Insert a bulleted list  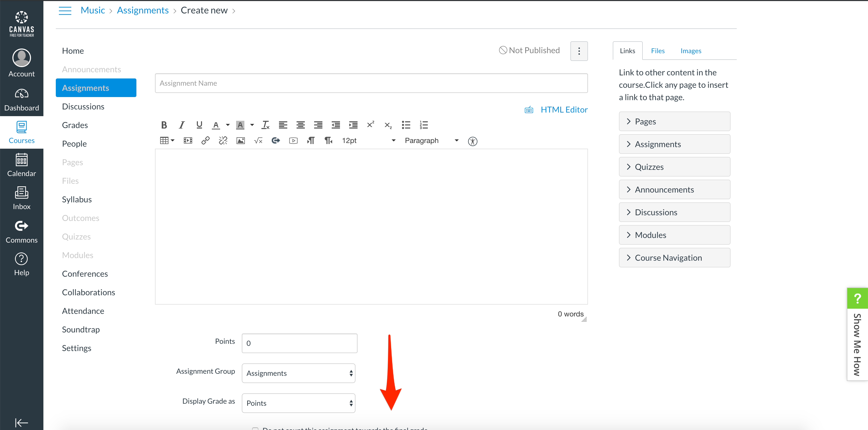tap(406, 125)
